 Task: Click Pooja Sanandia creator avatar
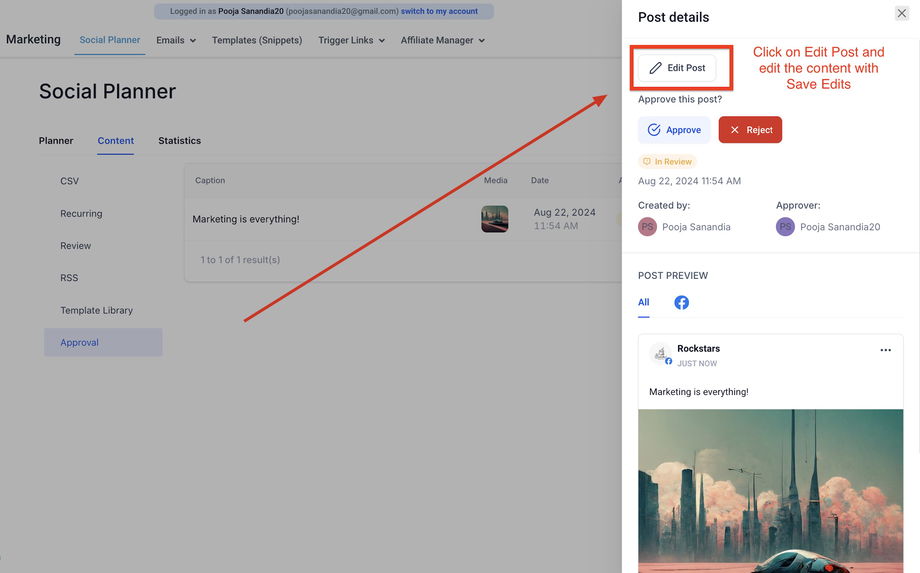647,227
